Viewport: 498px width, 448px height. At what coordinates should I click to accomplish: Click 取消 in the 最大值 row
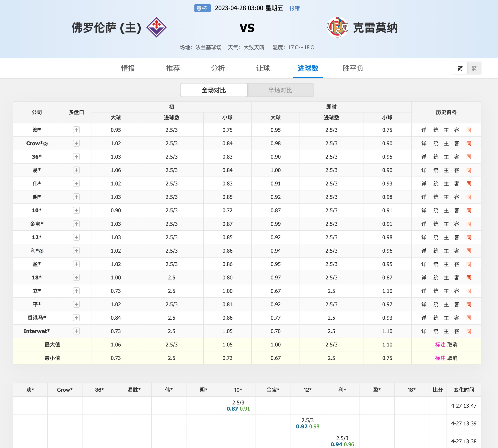[452, 345]
